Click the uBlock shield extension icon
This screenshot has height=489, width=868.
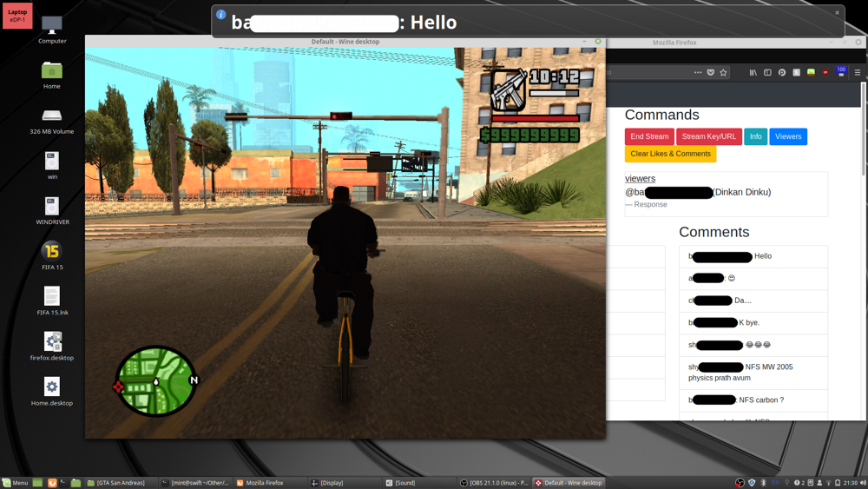(x=825, y=73)
